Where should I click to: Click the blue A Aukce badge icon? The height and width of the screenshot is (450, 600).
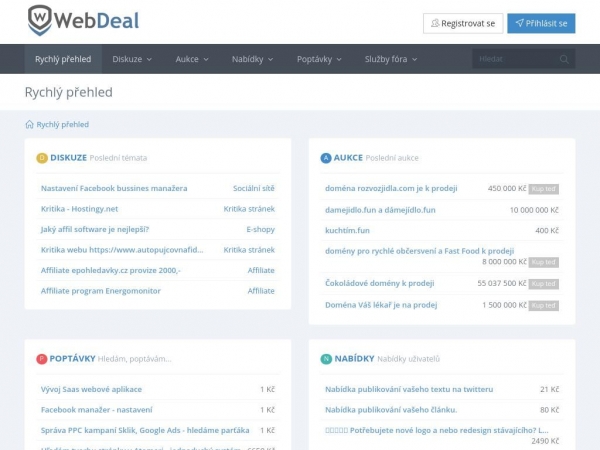[326, 158]
